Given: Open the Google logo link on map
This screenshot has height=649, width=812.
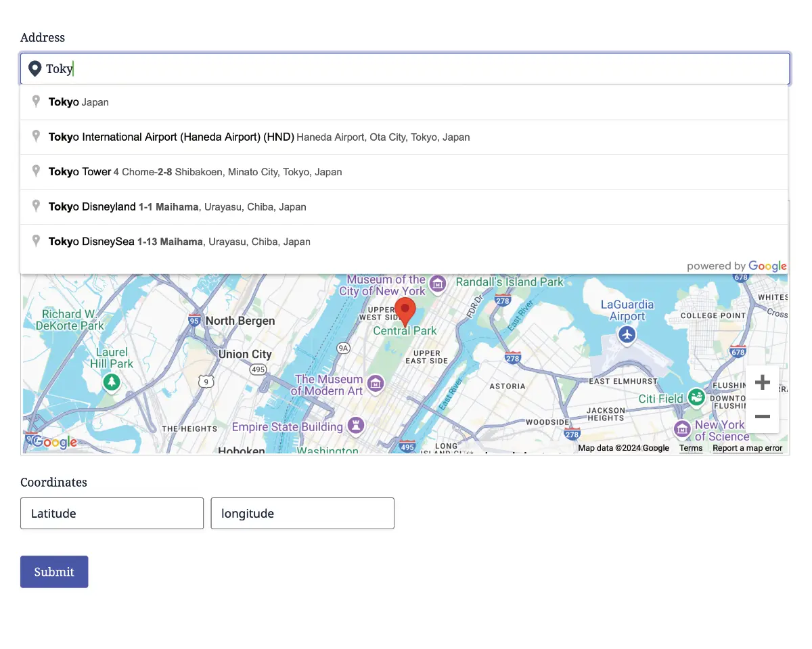Looking at the screenshot, I should [55, 443].
